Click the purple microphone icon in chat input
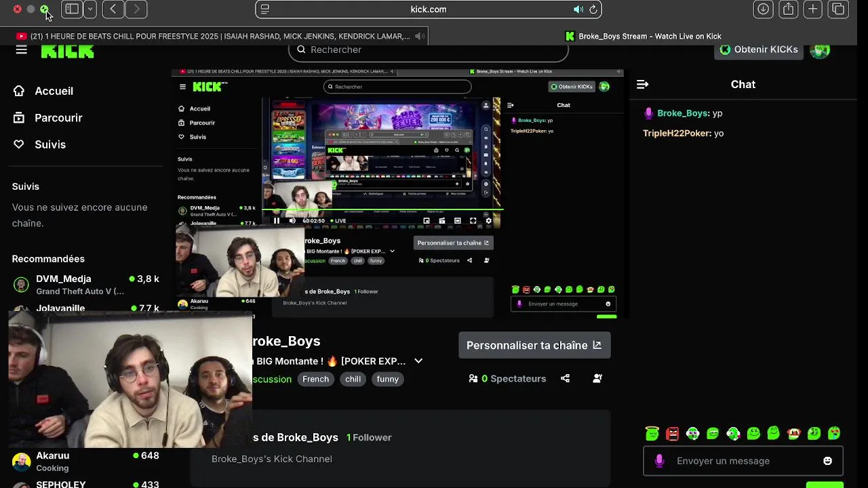Screen dimensions: 868x488 point(659,461)
